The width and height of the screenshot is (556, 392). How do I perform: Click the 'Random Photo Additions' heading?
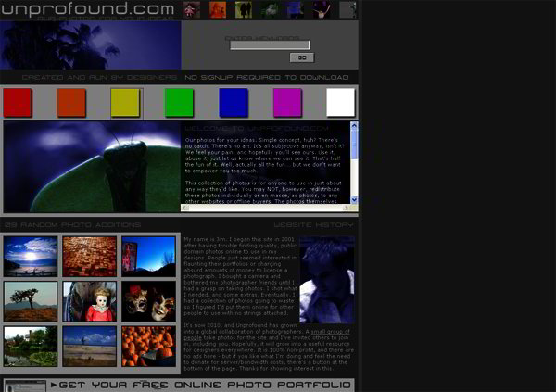[x=72, y=225]
